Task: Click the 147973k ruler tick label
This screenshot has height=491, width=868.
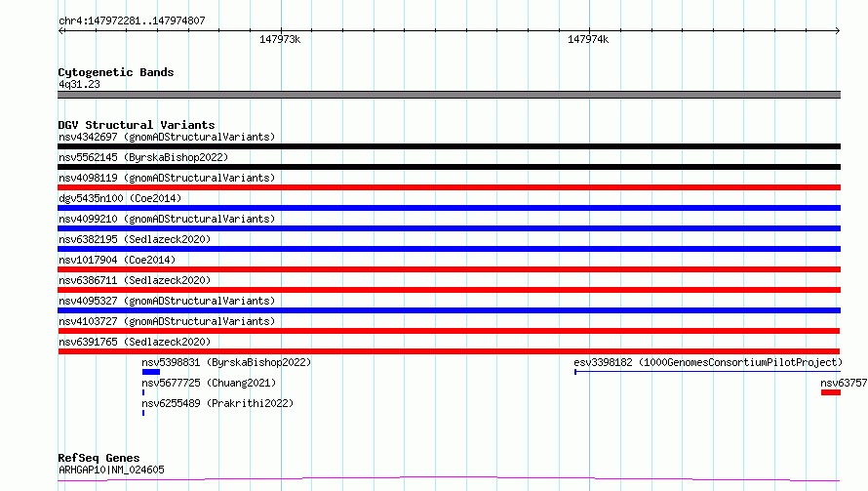Action: (280, 39)
